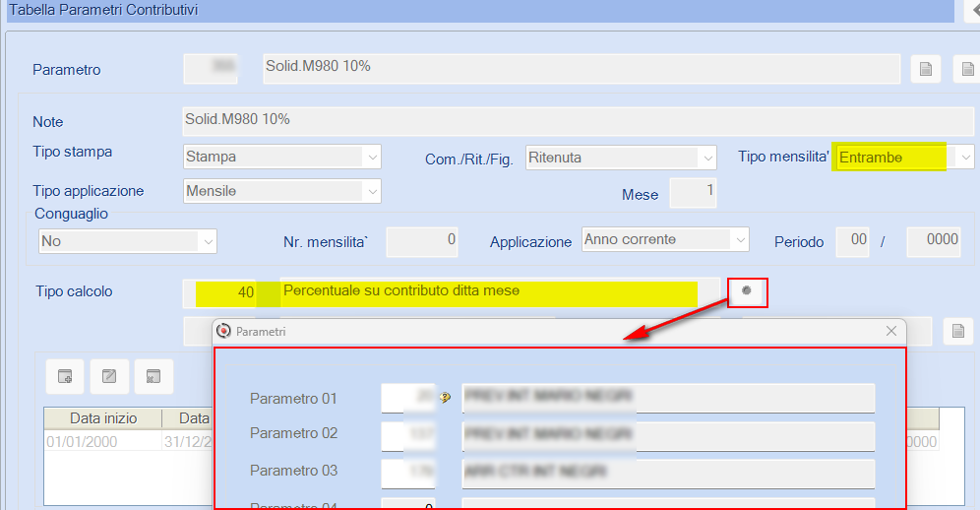Click the collapse arrow in the window's top-right corner

click(972, 10)
